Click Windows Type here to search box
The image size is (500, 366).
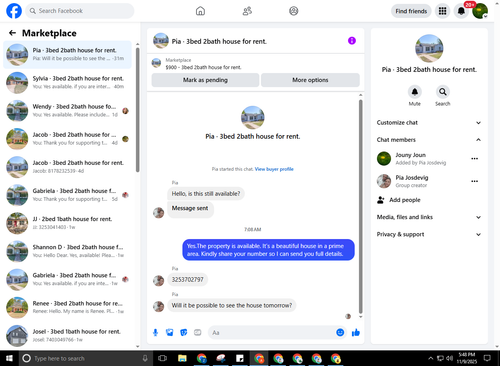coord(85,358)
